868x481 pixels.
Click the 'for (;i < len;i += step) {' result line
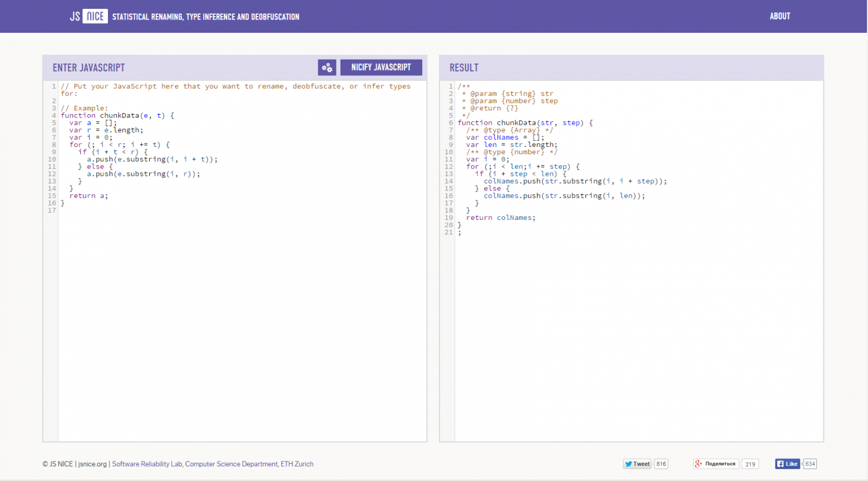point(523,166)
